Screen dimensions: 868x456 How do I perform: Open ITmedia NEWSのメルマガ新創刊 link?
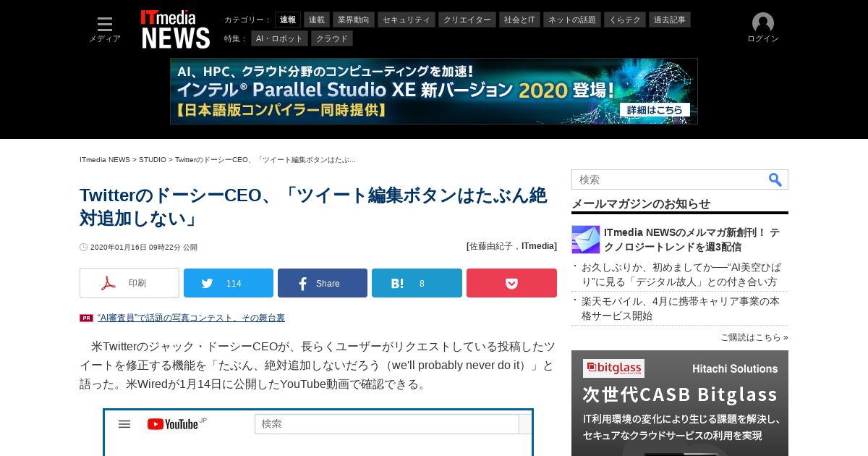(692, 240)
